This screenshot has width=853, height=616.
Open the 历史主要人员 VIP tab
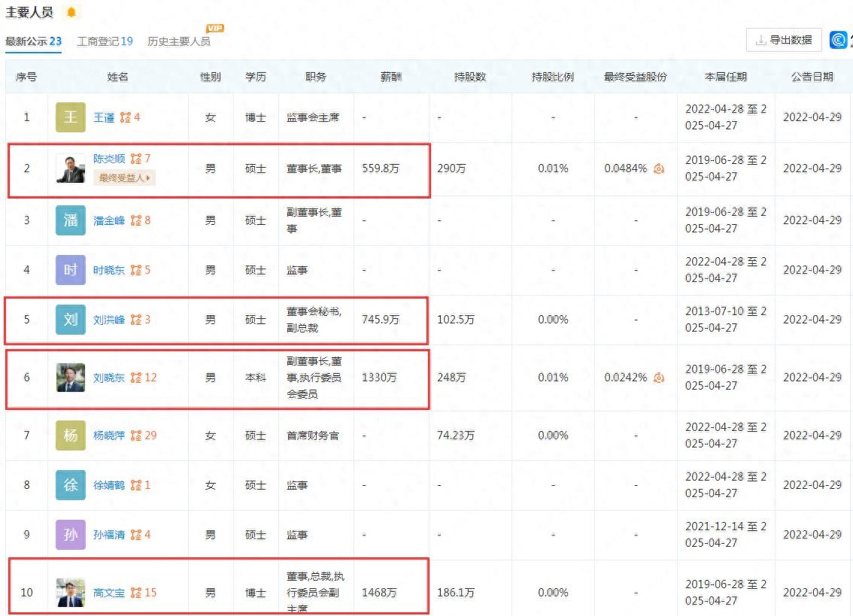pos(179,41)
